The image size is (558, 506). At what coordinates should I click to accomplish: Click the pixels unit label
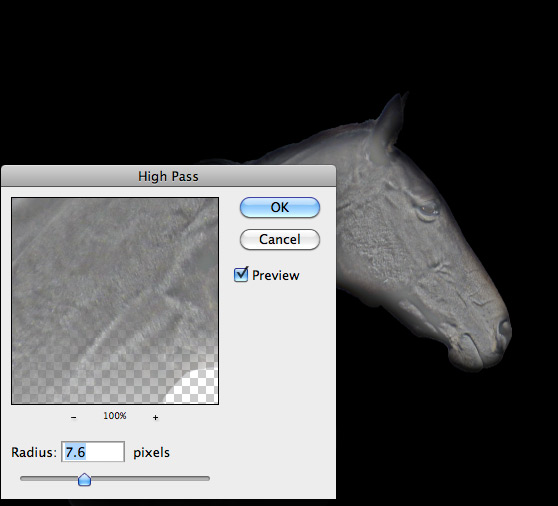pos(151,453)
